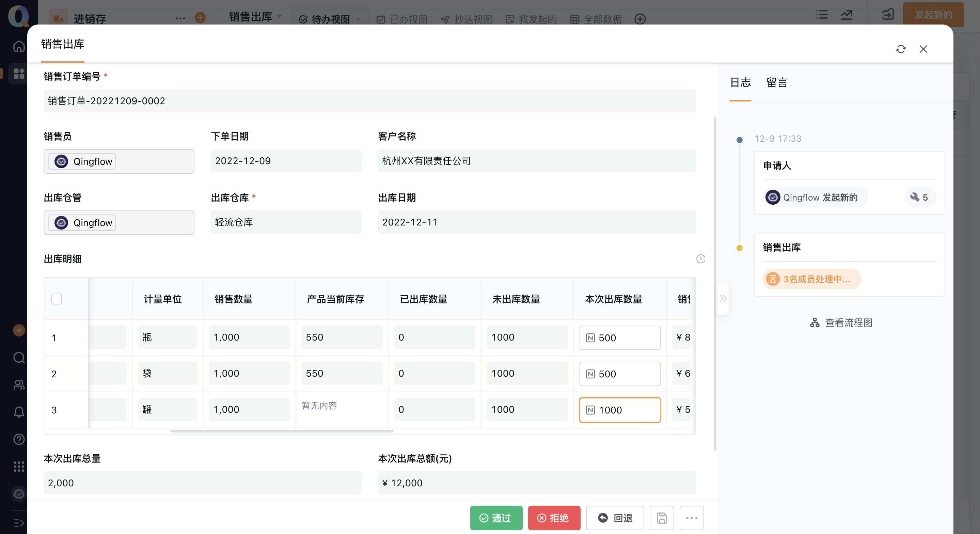Click the 客户名称 field

click(x=536, y=161)
